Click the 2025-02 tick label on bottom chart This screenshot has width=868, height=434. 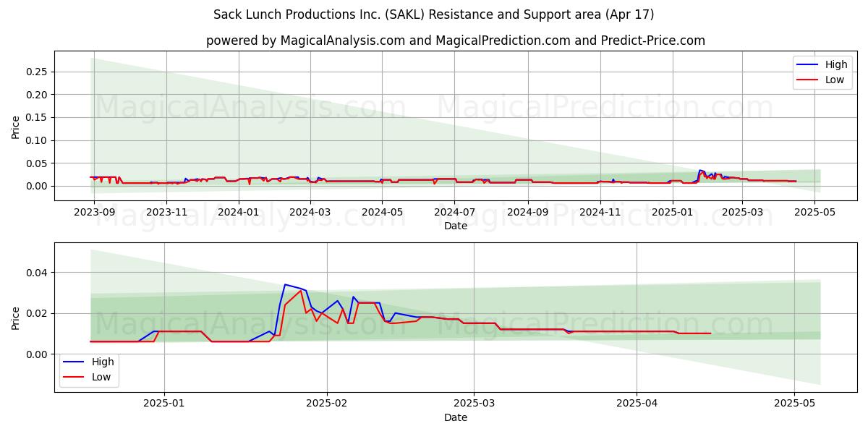(x=327, y=403)
